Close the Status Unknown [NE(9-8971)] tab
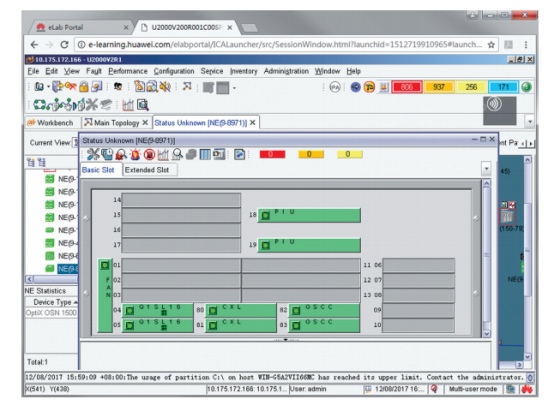The width and height of the screenshot is (554, 412). pyautogui.click(x=253, y=123)
